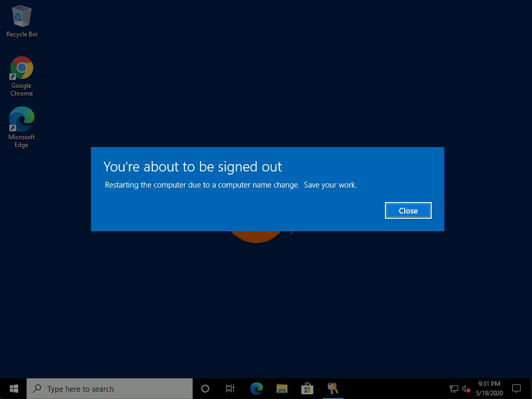Open Cortana from the taskbar circle icon

(x=205, y=389)
